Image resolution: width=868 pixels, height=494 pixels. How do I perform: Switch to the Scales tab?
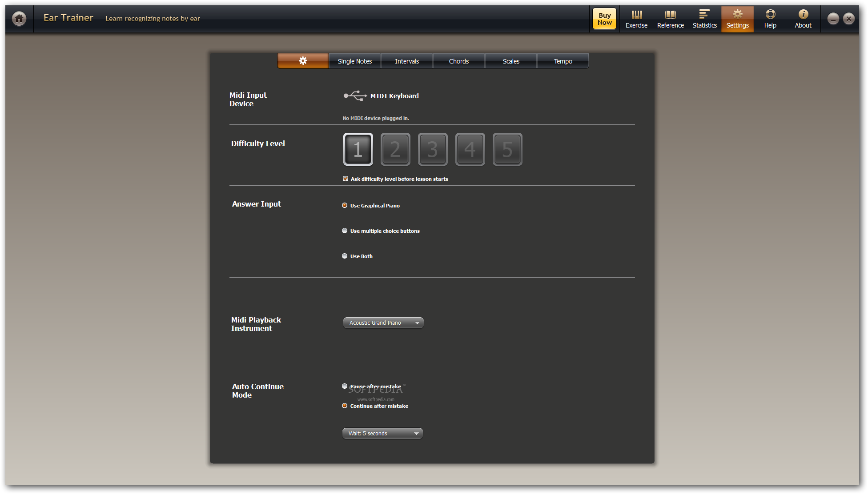pos(510,61)
